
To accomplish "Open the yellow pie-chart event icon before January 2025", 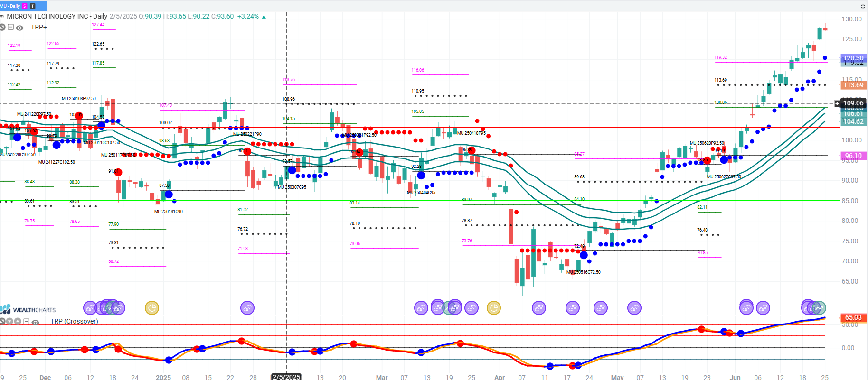I will pos(152,308).
